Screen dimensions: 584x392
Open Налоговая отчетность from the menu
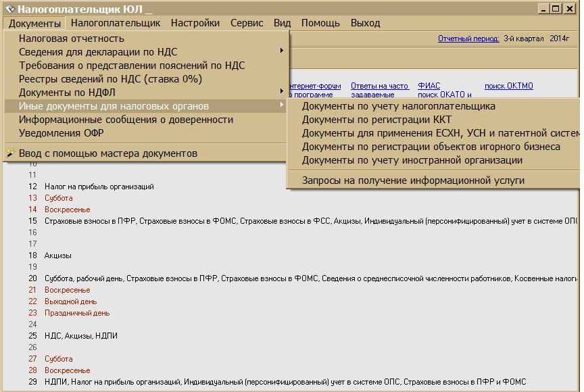(x=72, y=39)
